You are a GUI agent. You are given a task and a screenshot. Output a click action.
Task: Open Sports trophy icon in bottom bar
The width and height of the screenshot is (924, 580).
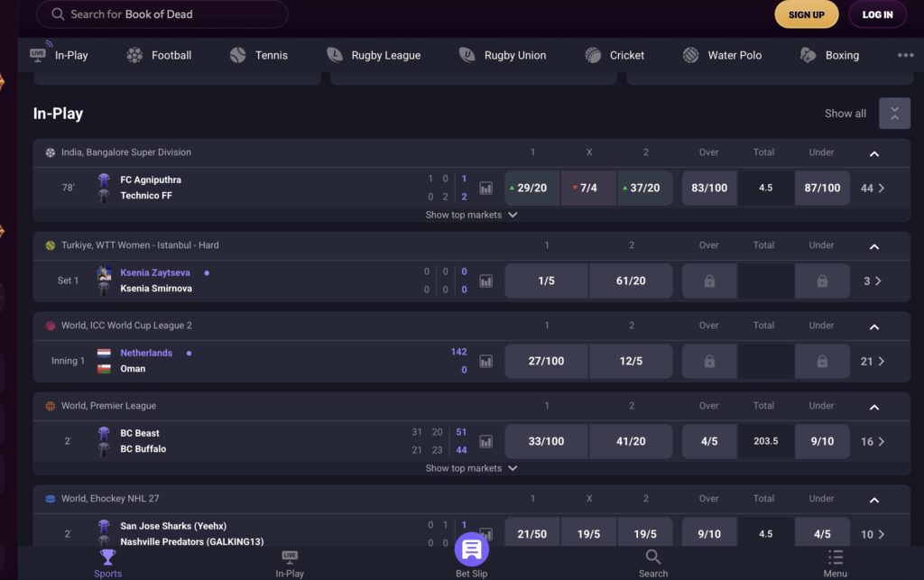coord(108,557)
